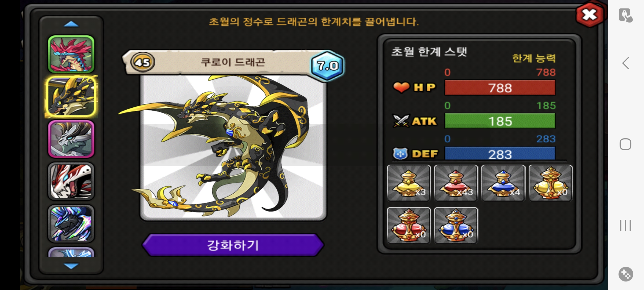
Task: Close the transcendence dialog with red X
Action: click(590, 15)
